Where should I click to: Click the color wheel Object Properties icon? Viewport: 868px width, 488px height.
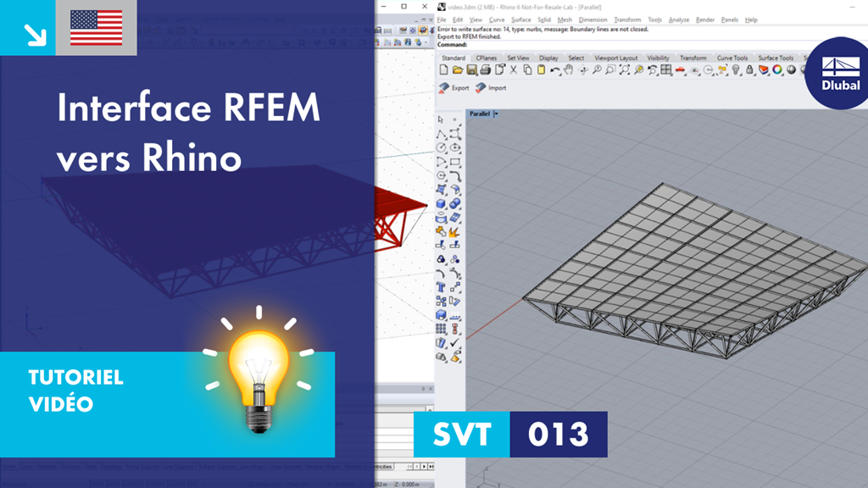pyautogui.click(x=777, y=70)
